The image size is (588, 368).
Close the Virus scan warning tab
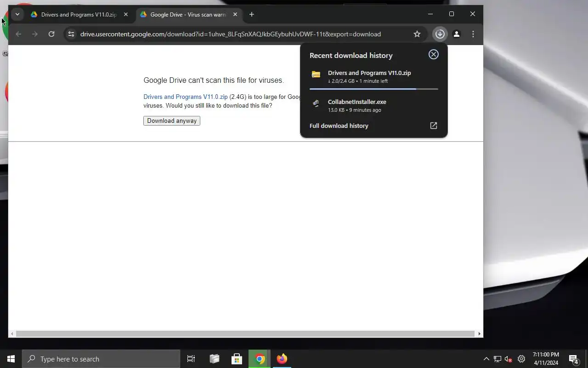[x=235, y=15]
